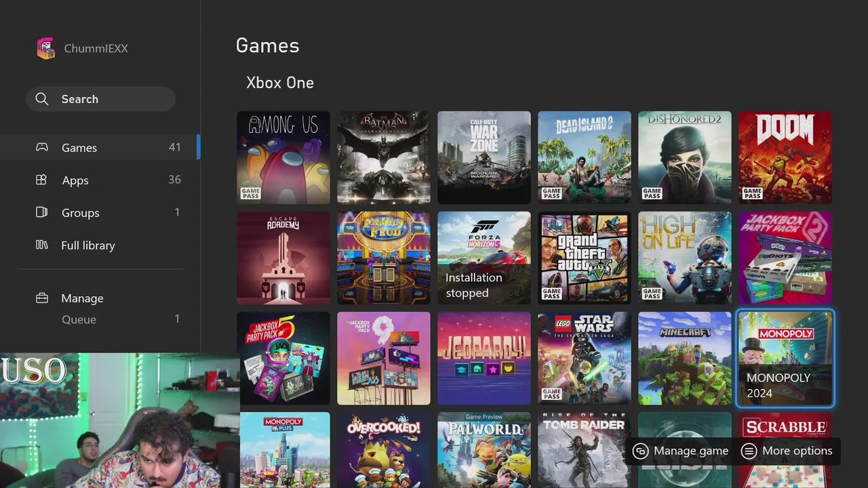Image resolution: width=868 pixels, height=488 pixels.
Task: Click the Groups sidebar icon
Action: (41, 212)
